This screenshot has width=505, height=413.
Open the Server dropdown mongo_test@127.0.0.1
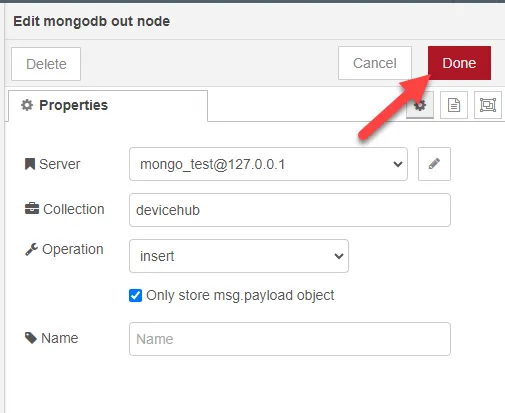coord(268,164)
